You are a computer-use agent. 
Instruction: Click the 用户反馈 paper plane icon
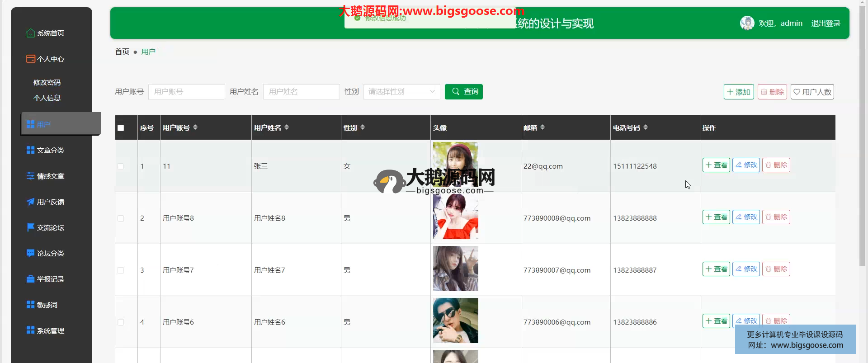click(x=30, y=202)
